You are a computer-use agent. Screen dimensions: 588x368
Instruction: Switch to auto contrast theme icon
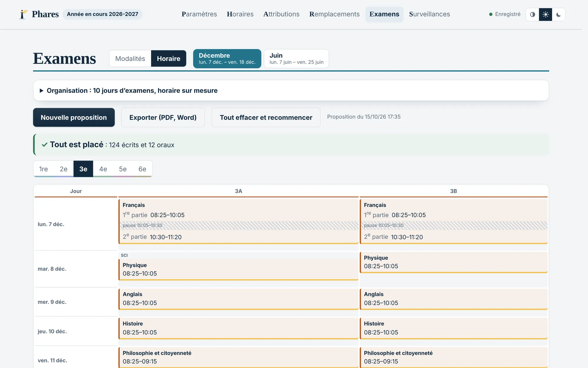pos(532,14)
